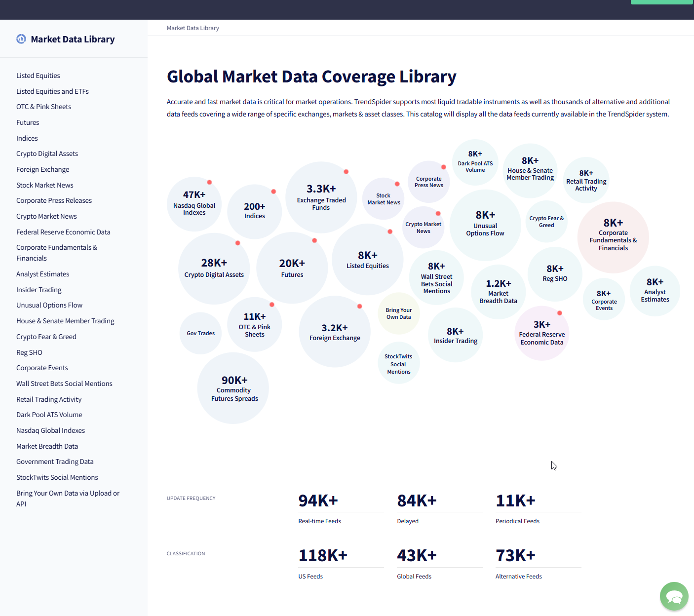694x616 pixels.
Task: Select the Gov Trades bubble
Action: pos(200,333)
